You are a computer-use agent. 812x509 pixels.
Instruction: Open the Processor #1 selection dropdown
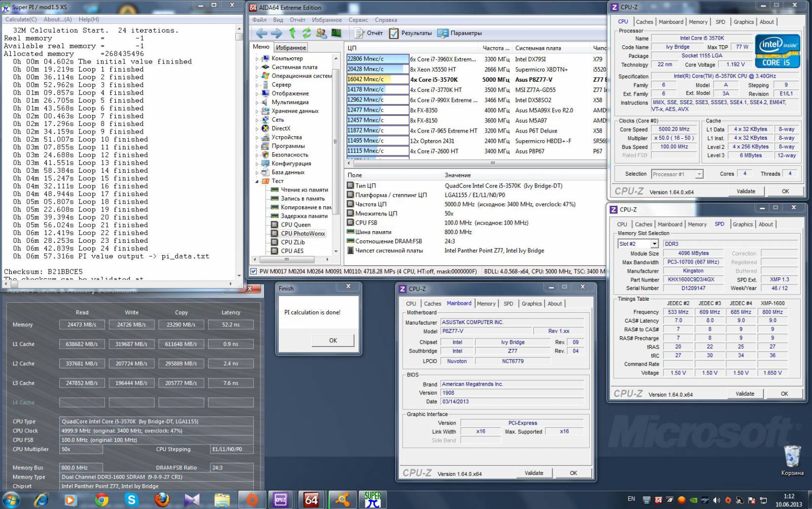coord(699,174)
